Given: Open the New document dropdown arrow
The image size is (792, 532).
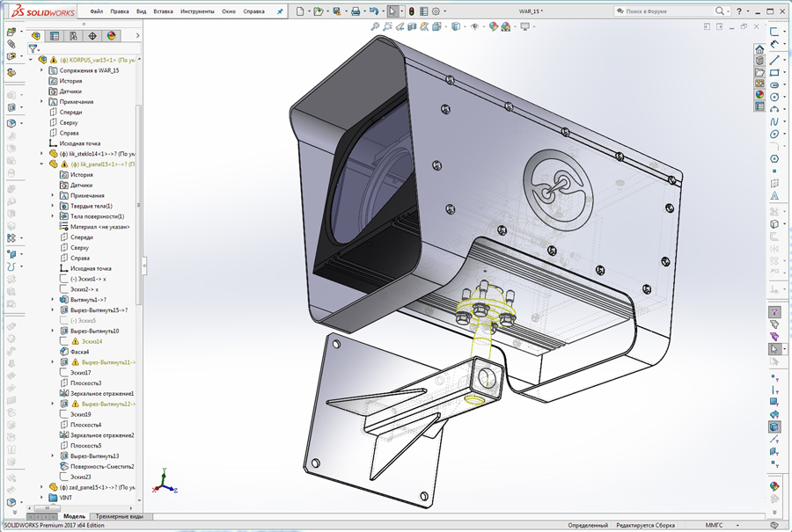Looking at the screenshot, I should click(309, 11).
